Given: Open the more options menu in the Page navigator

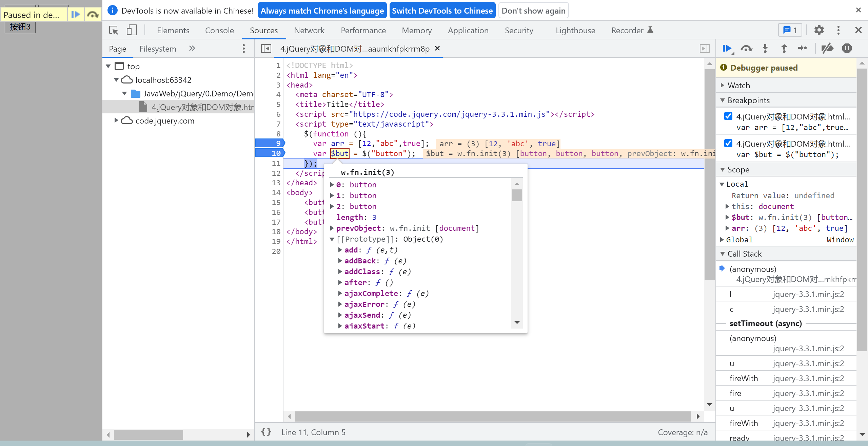Looking at the screenshot, I should click(x=244, y=49).
